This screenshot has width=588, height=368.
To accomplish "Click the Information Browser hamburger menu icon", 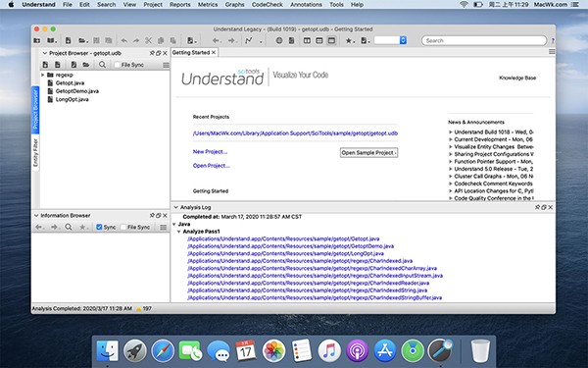I will click(x=163, y=228).
